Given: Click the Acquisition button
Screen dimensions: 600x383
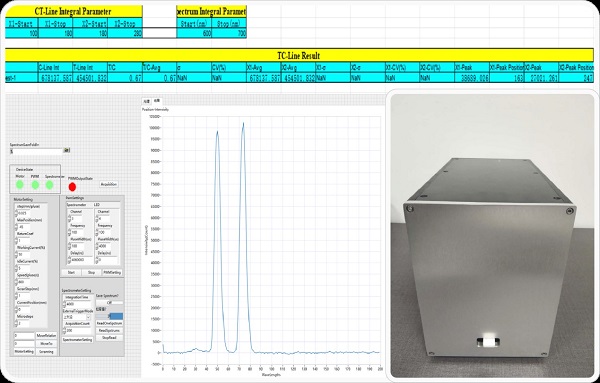Looking at the screenshot, I should click(x=109, y=184).
